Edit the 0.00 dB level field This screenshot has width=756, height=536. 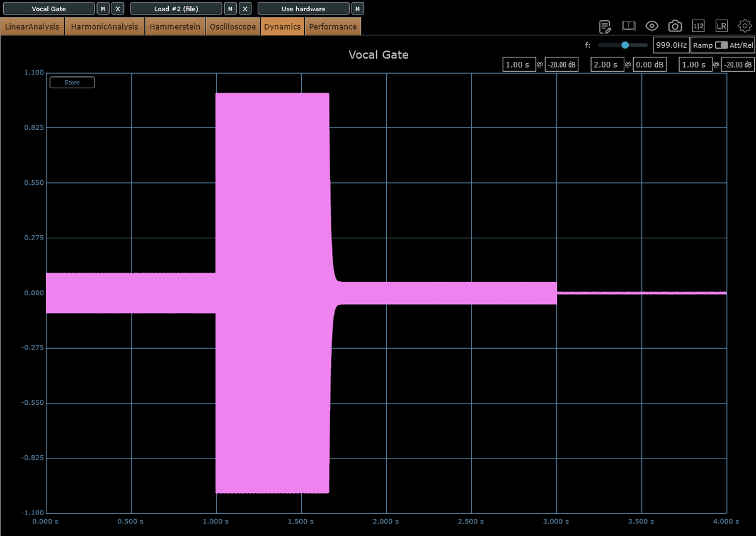tap(650, 64)
